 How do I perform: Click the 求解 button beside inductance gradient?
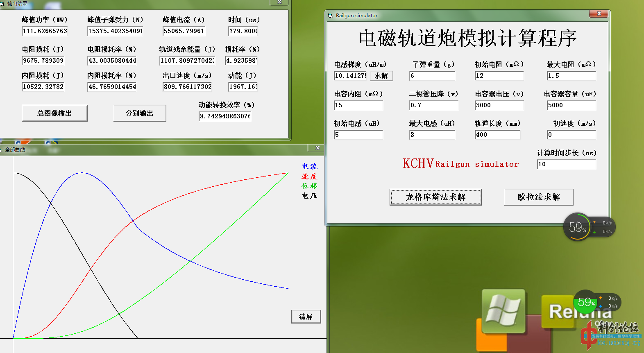381,76
